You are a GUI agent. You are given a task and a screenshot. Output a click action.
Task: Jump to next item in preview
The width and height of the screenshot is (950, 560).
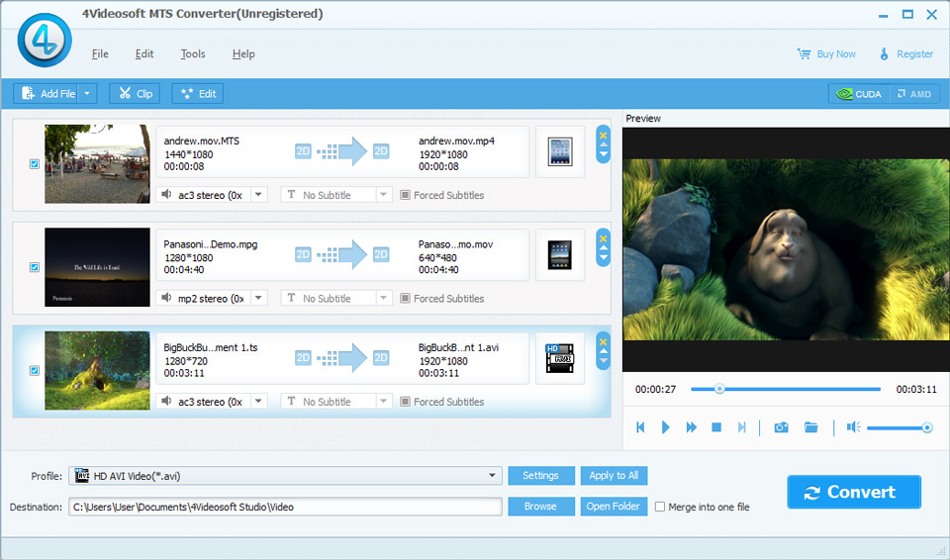pyautogui.click(x=741, y=427)
